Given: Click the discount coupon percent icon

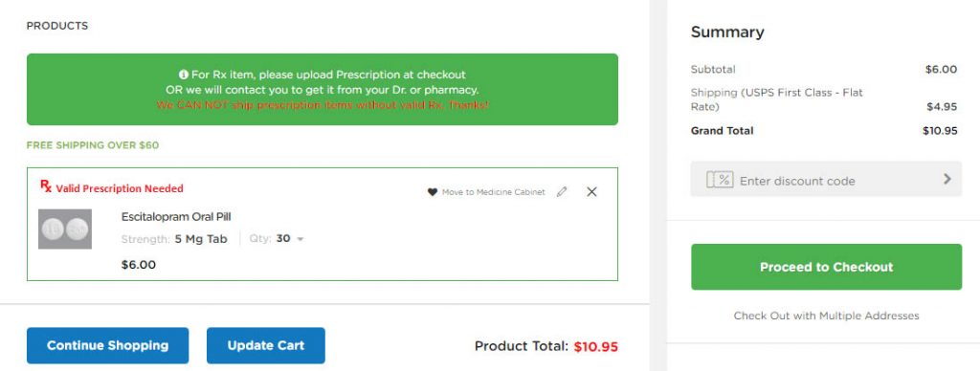Looking at the screenshot, I should pos(720,180).
